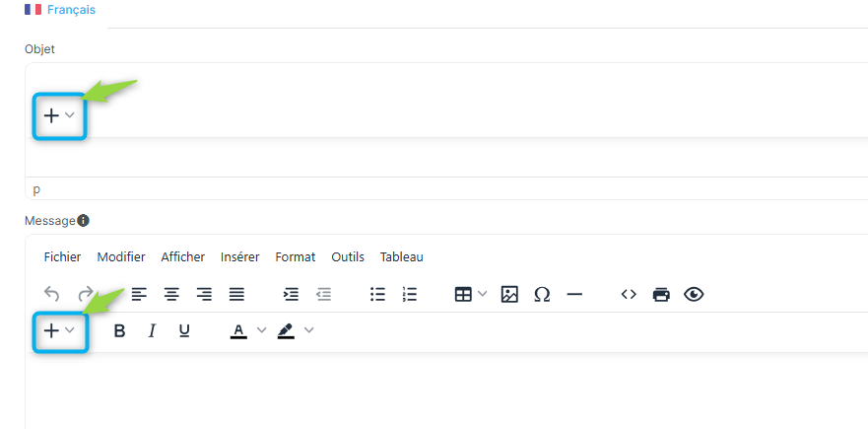This screenshot has height=429, width=868.
Task: Open the text color dropdown arrow
Action: 262,330
